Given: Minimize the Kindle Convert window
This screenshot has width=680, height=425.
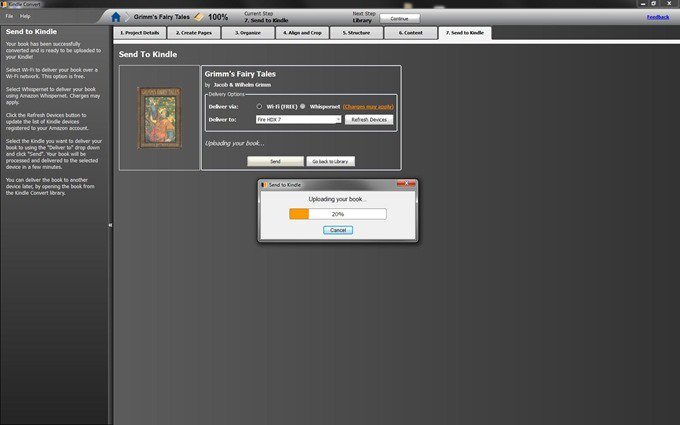Looking at the screenshot, I should [x=643, y=3].
